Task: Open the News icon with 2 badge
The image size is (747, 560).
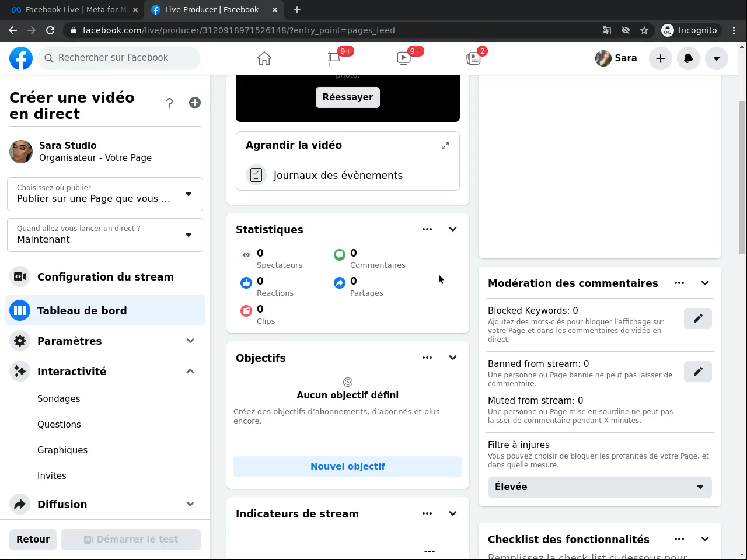Action: pyautogui.click(x=473, y=58)
